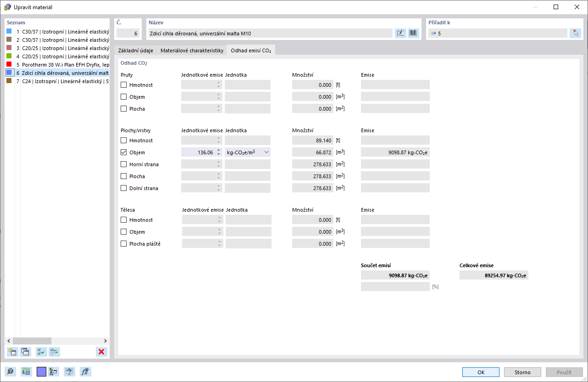
Task: Click the 9098.87 kg-CO₂e Součet emisí value
Action: tap(395, 275)
